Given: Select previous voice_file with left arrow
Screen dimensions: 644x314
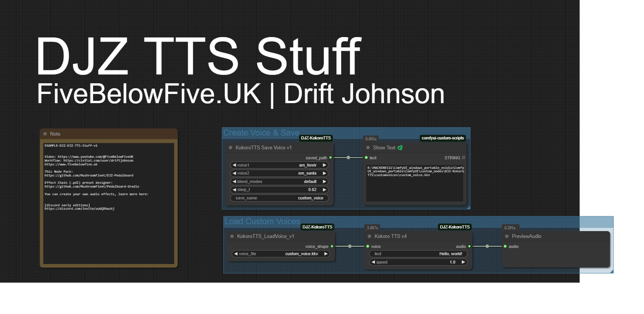Looking at the screenshot, I should click(x=236, y=254).
